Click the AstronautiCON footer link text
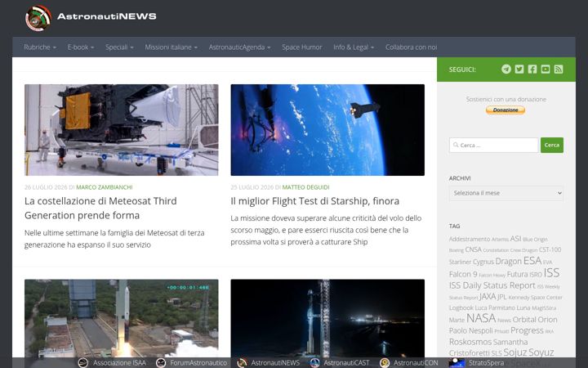 tap(416, 363)
